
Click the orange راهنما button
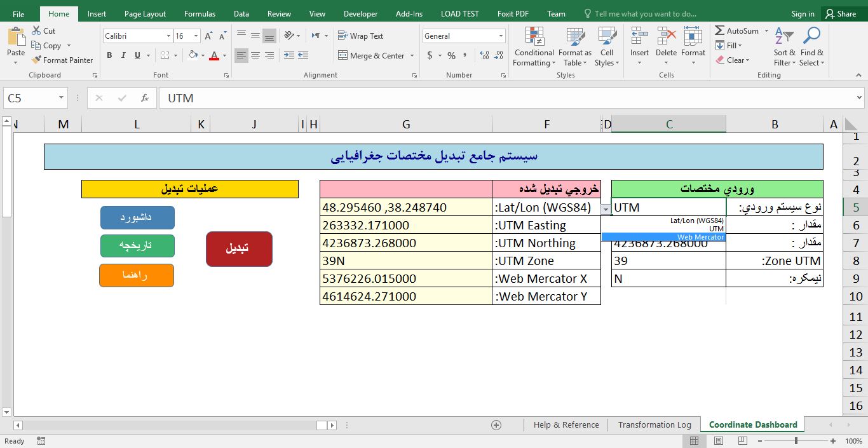[x=136, y=275]
